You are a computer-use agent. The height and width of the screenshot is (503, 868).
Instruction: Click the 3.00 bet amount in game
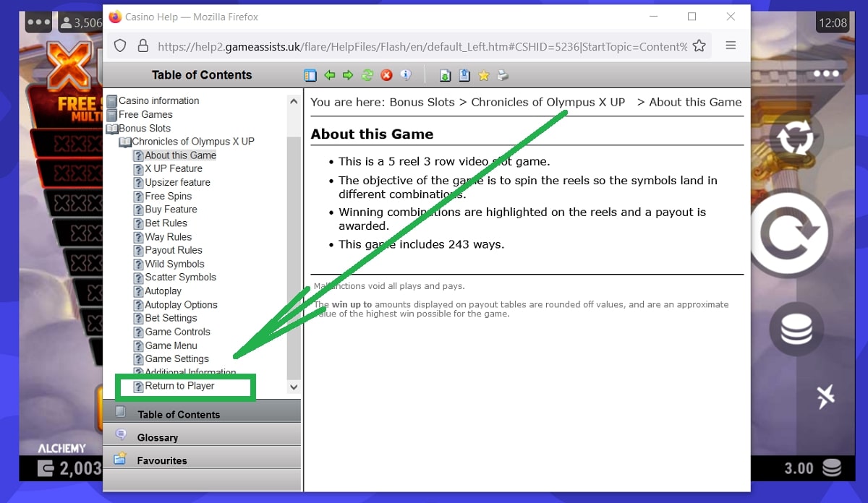799,468
